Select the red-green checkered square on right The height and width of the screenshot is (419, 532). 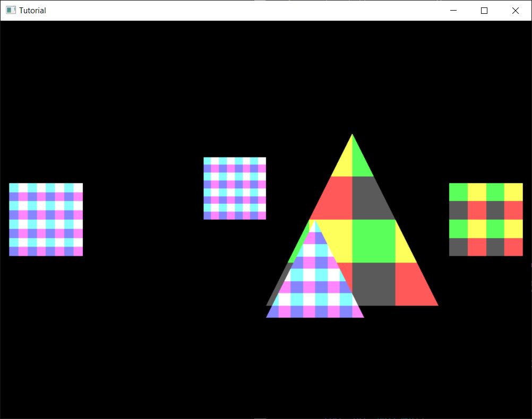pyautogui.click(x=486, y=219)
